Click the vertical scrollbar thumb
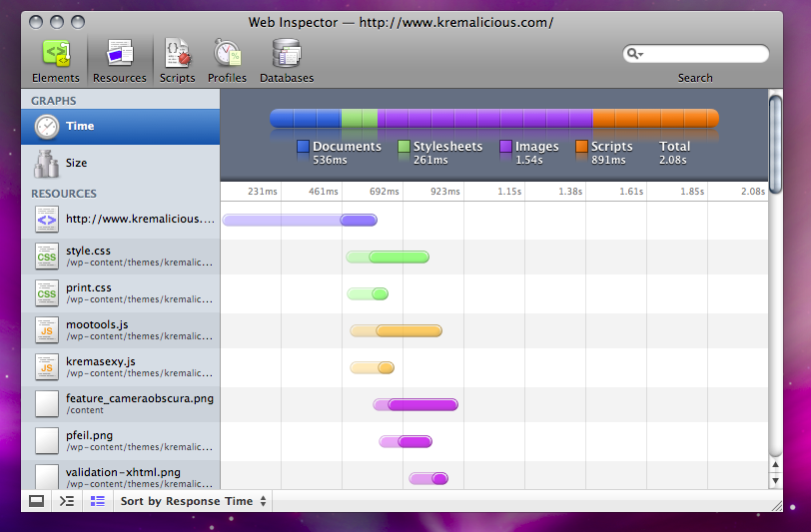The height and width of the screenshot is (532, 811). pos(775,145)
